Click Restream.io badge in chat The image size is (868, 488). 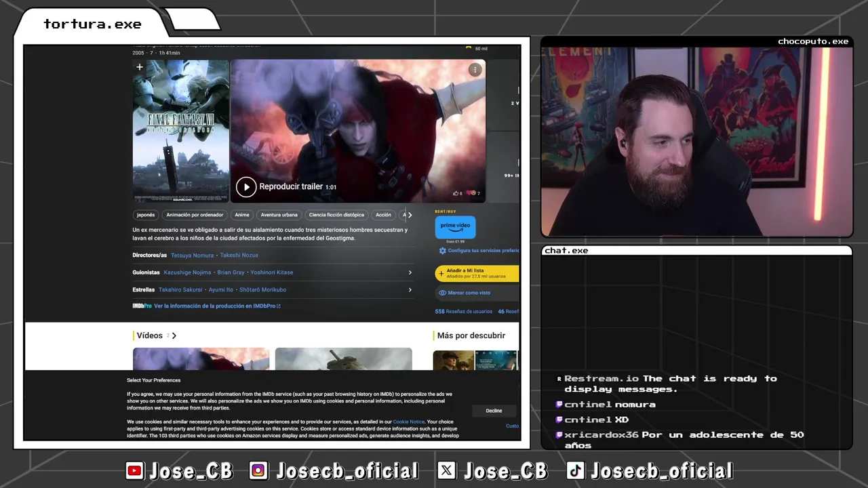click(559, 379)
